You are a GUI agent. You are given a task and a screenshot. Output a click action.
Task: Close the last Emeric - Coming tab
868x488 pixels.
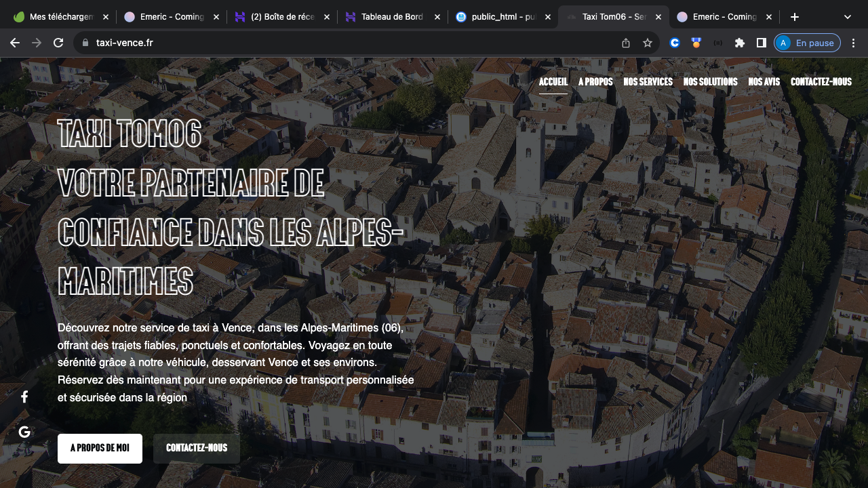[769, 17]
